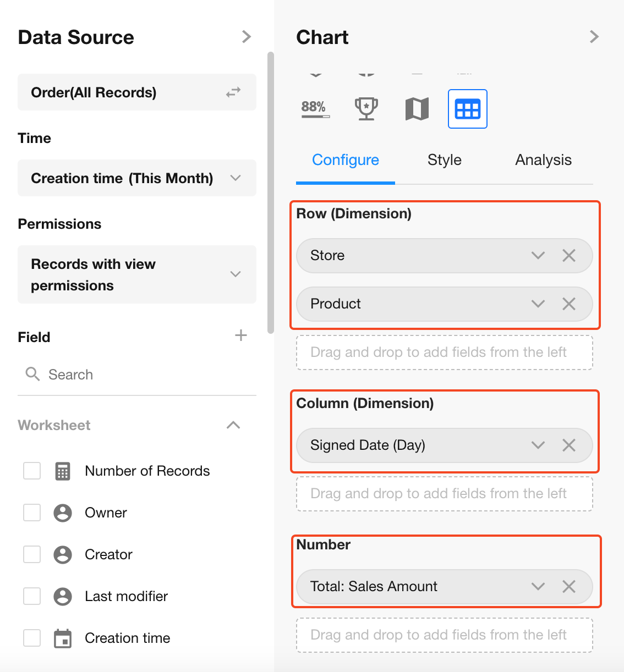This screenshot has height=672, width=624.
Task: Enable the Creation time field checkbox
Action: 32,638
